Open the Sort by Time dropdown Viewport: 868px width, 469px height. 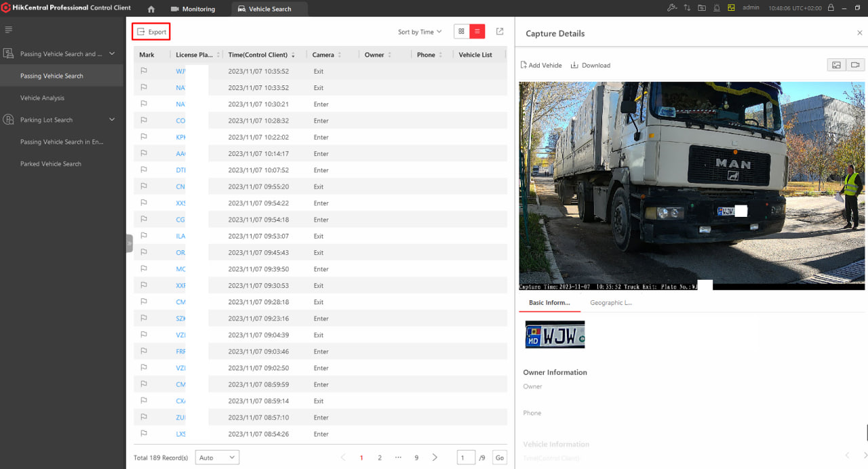(420, 32)
